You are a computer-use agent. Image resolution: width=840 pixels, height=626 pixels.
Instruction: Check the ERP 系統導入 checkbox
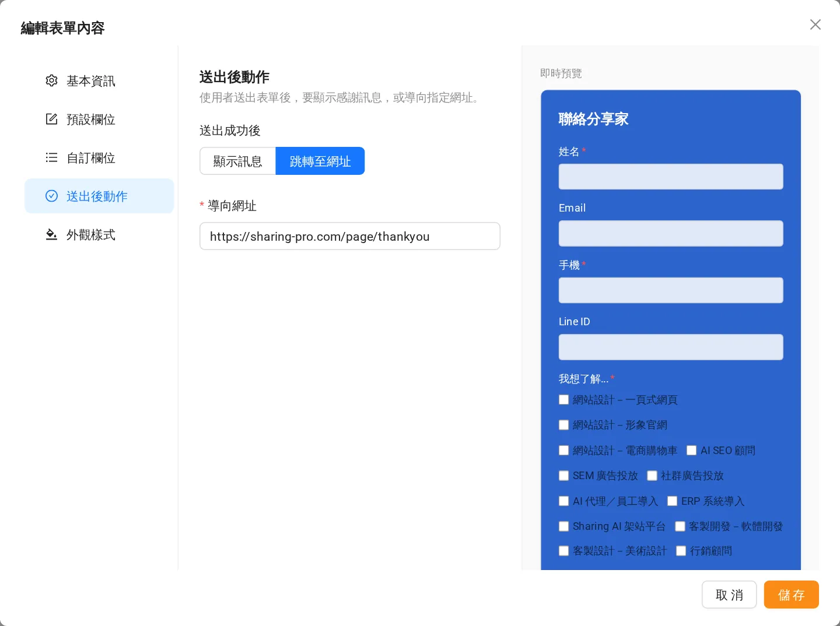pyautogui.click(x=672, y=501)
